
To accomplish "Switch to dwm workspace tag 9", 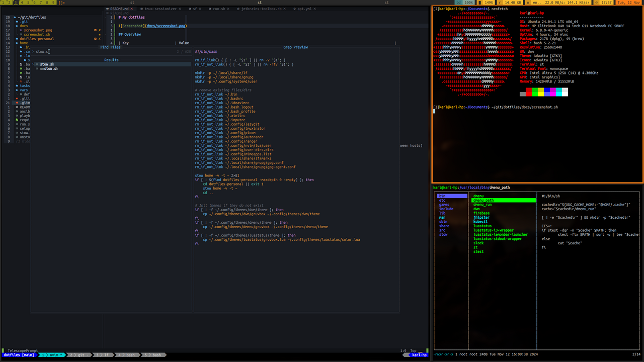I will (53, 3).
